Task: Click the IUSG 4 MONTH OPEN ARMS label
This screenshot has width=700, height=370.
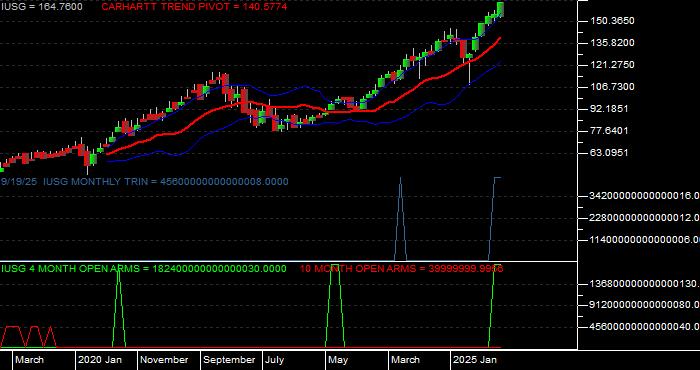Action: point(144,269)
